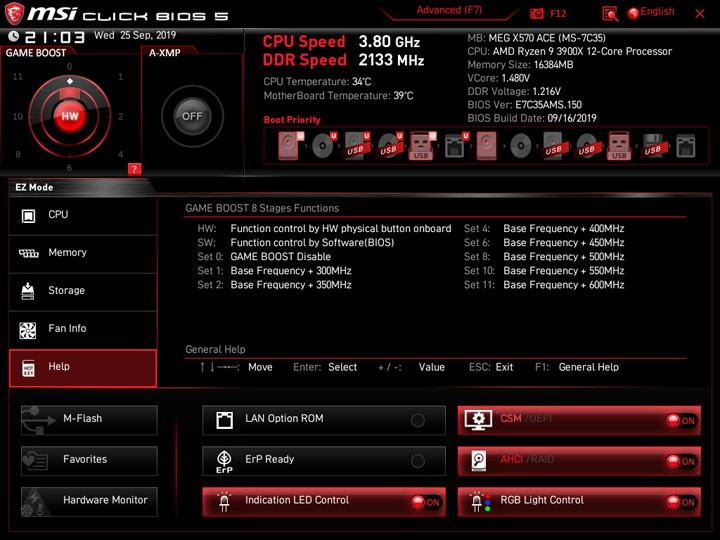This screenshot has height=540, width=720.
Task: Click the date Wed 25 Sep, 2019
Action: click(135, 35)
